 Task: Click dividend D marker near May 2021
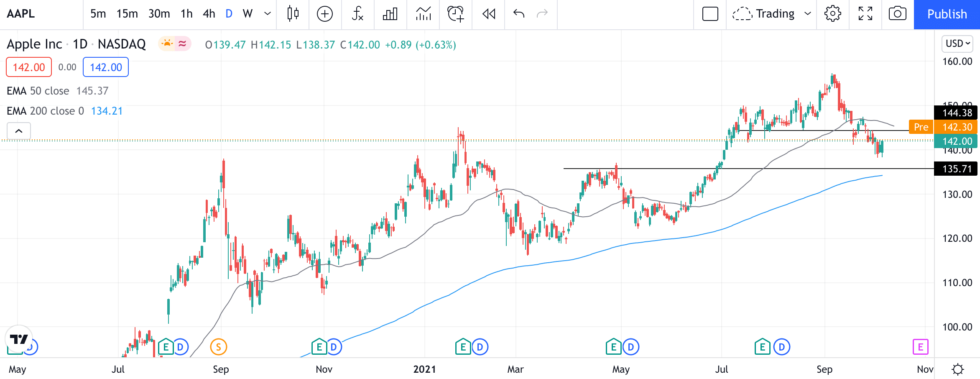631,347
